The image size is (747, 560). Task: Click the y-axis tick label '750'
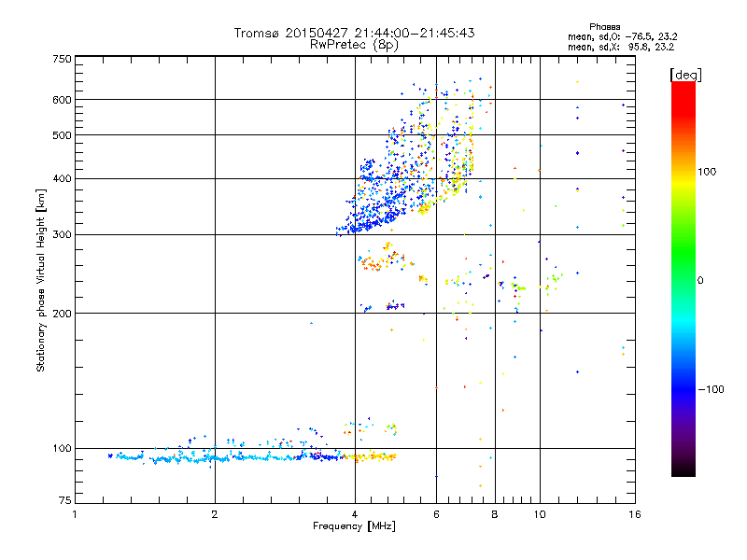pos(62,59)
